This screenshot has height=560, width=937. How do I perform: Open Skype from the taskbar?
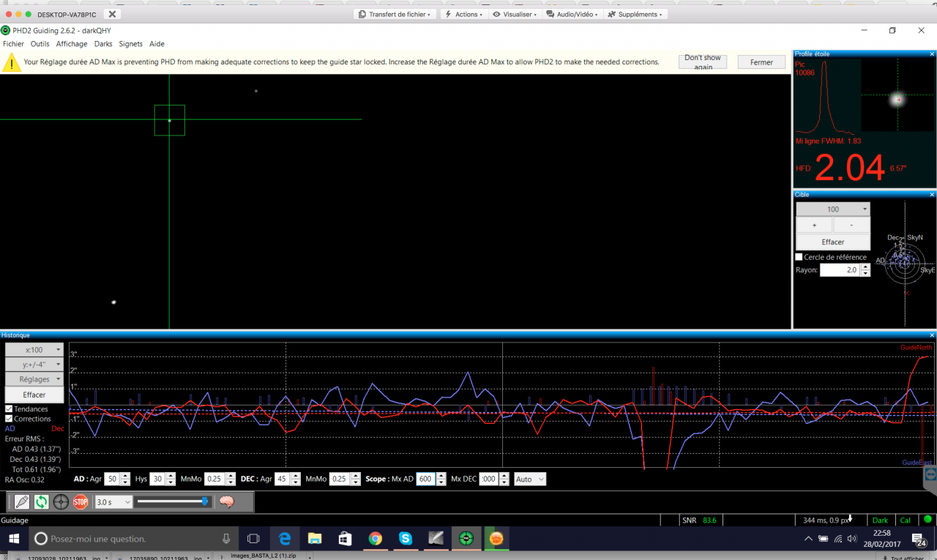tap(405, 539)
